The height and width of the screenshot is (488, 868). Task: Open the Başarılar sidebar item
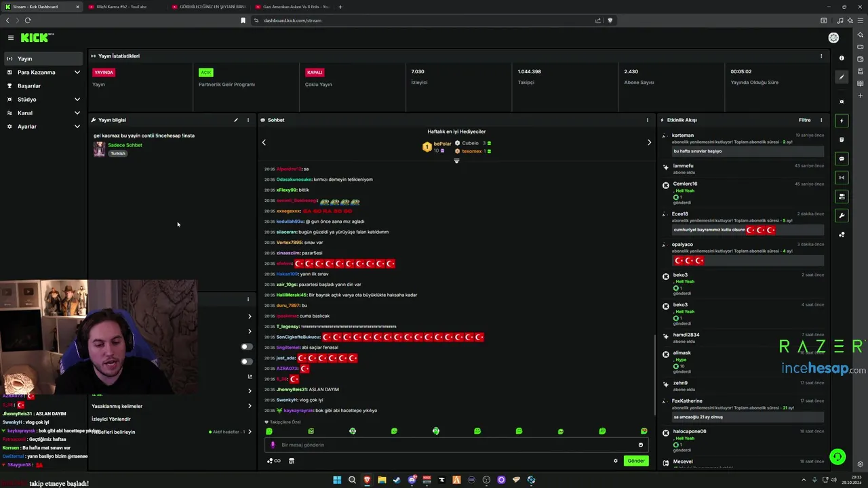44,86
